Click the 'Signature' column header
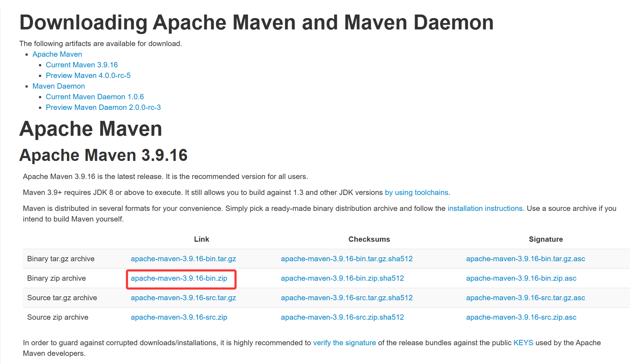Screen dimensions: 631x364 (546, 239)
